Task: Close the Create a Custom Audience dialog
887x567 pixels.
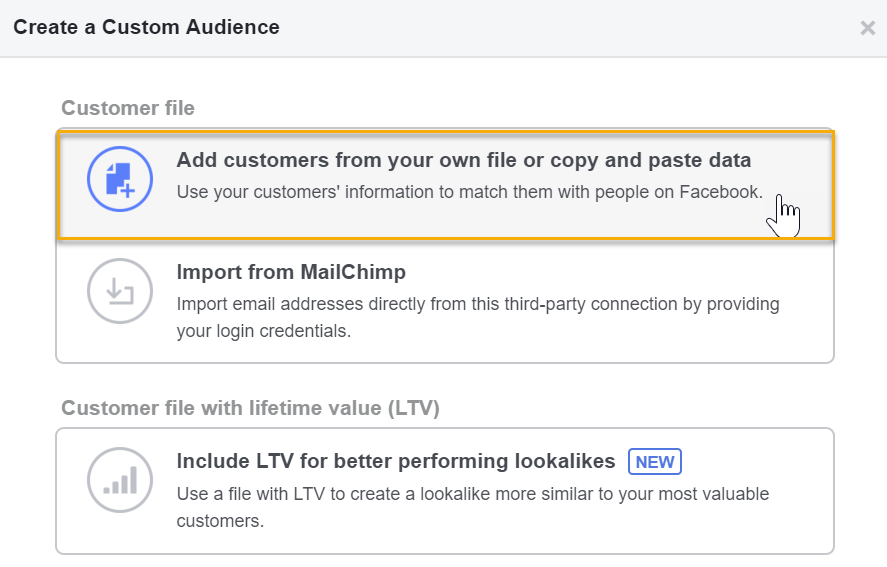Action: [x=867, y=28]
